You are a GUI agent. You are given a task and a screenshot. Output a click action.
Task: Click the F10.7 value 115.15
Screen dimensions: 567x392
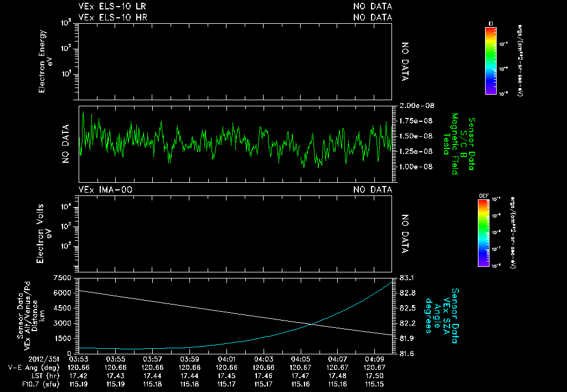click(x=374, y=384)
